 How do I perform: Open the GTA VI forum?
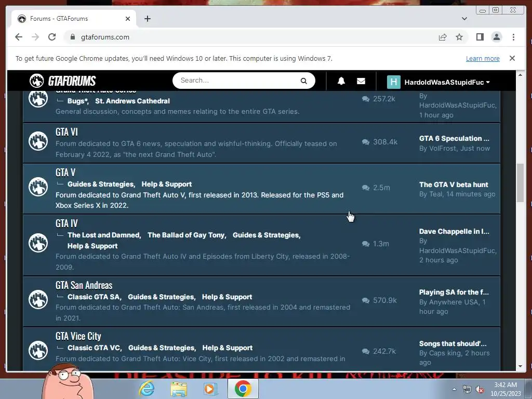click(x=66, y=132)
